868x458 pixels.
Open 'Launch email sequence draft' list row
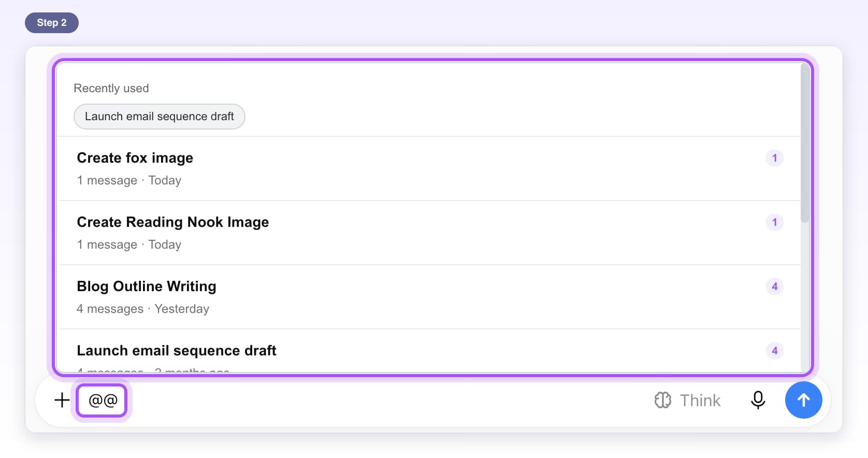click(429, 351)
